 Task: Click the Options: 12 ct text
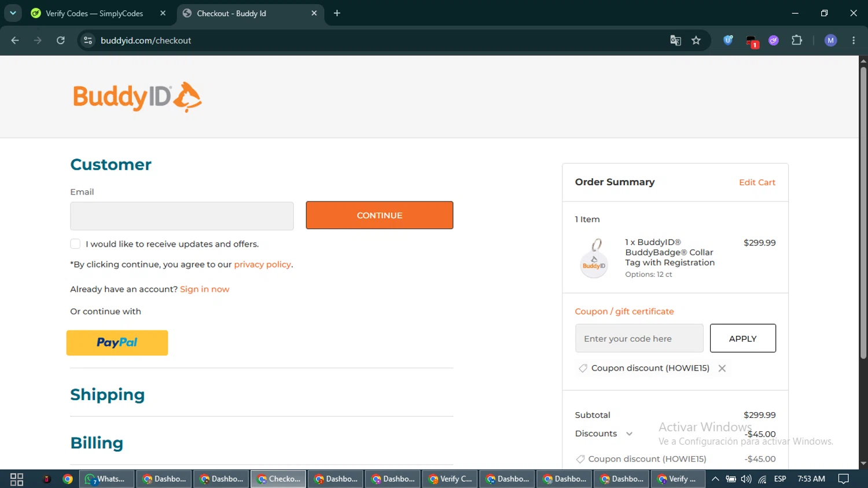tap(649, 274)
